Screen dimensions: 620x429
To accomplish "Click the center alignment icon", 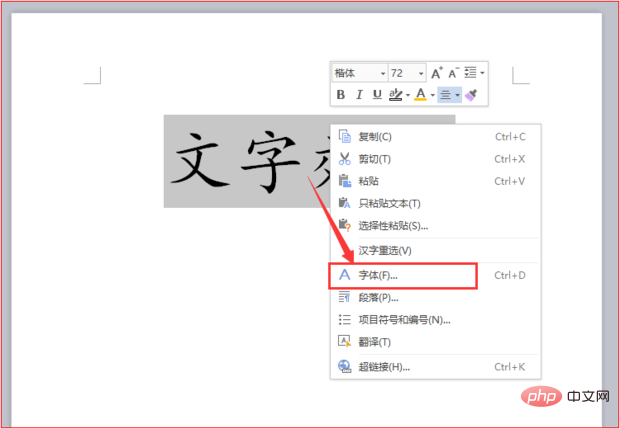I will pos(446,95).
